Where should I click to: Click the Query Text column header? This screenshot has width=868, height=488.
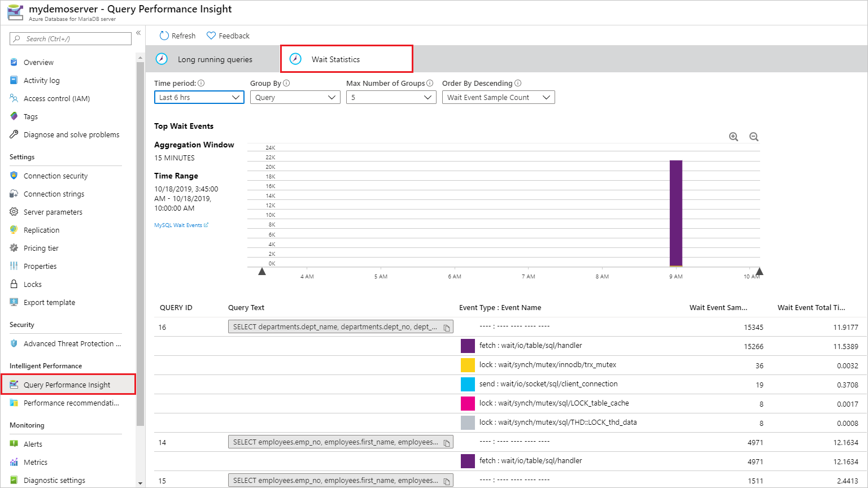[246, 308]
